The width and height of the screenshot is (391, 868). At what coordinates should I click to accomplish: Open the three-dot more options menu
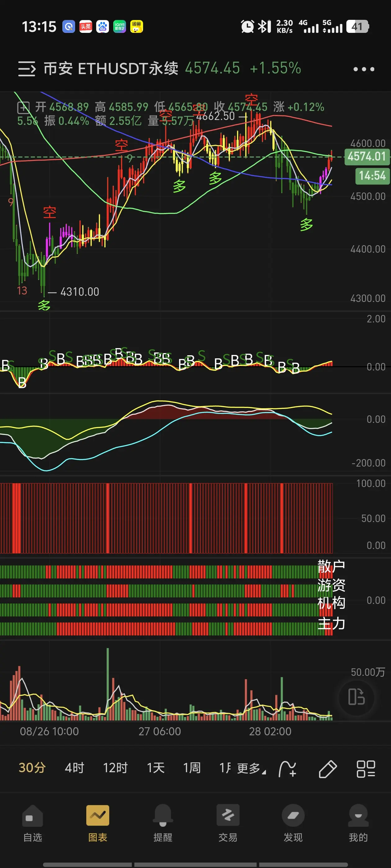coord(364,69)
